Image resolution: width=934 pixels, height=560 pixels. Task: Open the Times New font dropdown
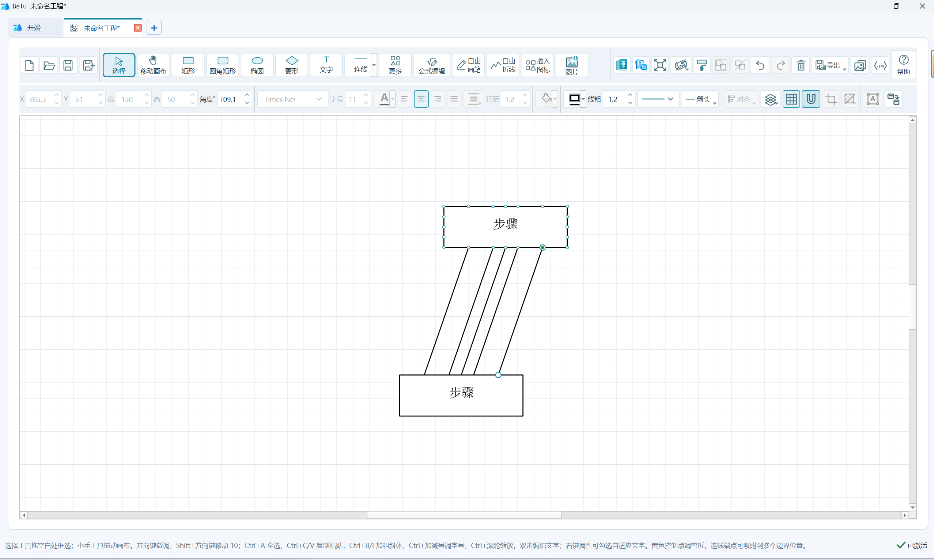(x=292, y=99)
